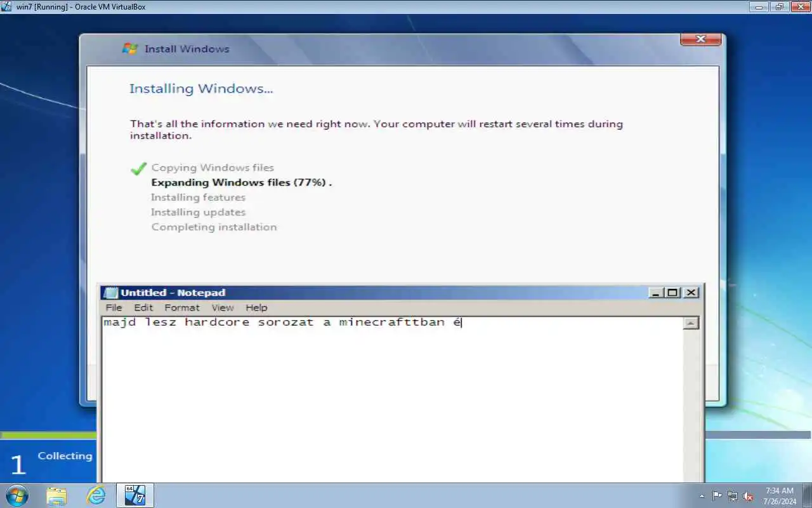The image size is (812, 508).
Task: Click the green checkmark beside Copying Windows files
Action: (x=138, y=168)
